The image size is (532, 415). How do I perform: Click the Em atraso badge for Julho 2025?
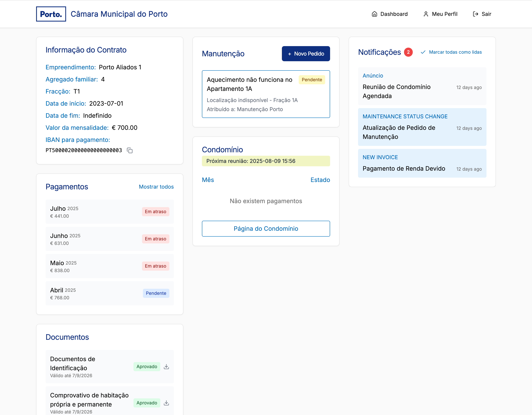tap(155, 211)
